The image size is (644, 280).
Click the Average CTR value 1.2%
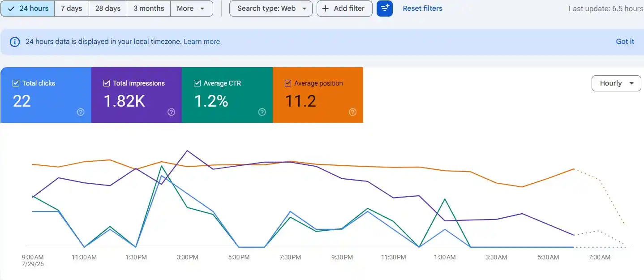211,101
